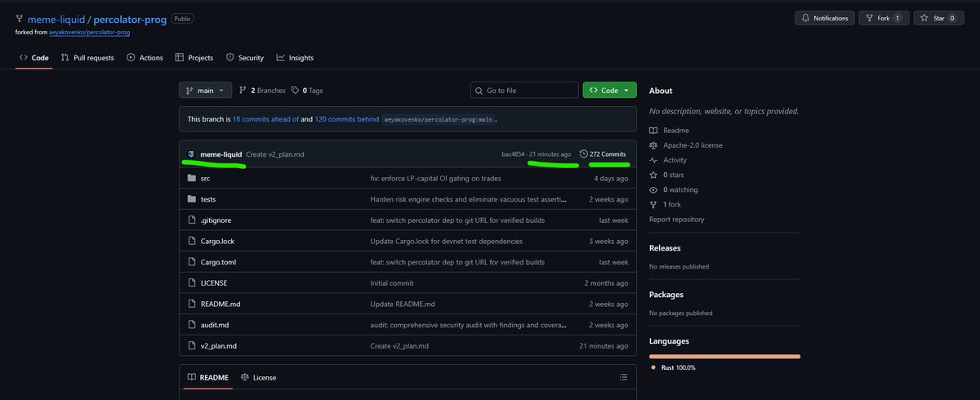The image size is (980, 400).
Task: Switch to the Pull requests tab
Action: (x=87, y=58)
